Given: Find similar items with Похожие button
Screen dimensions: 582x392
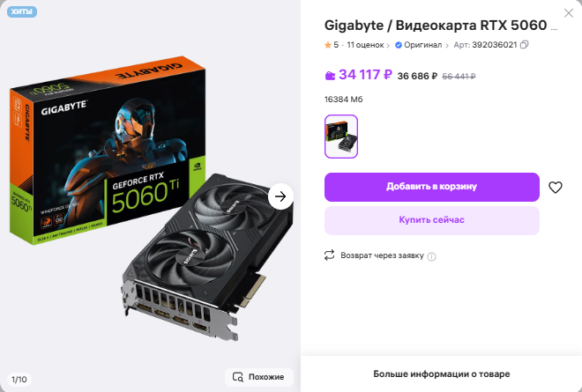Looking at the screenshot, I should (258, 377).
